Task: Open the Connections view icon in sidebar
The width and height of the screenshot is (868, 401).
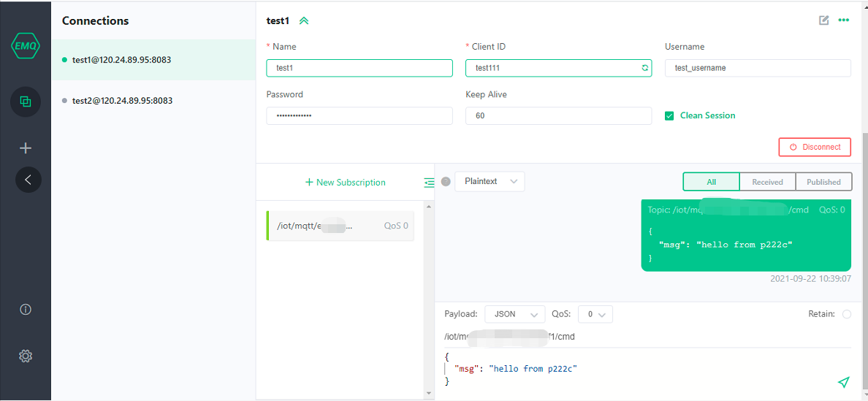Action: [26, 102]
